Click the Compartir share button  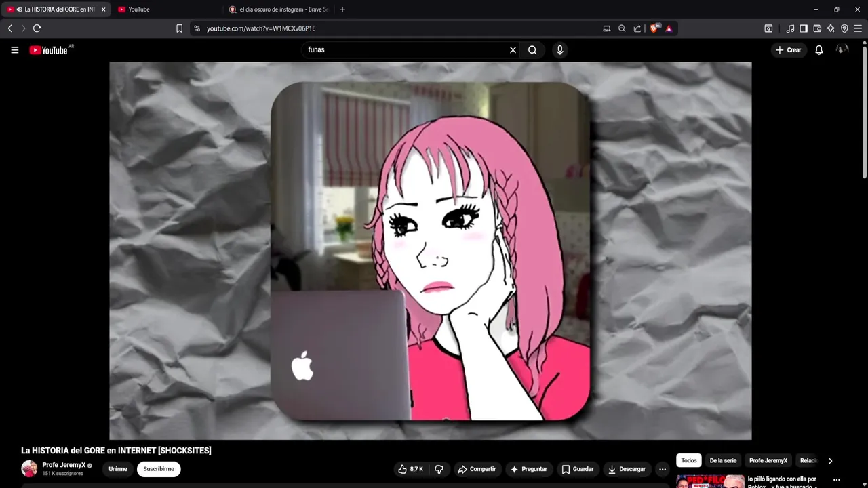477,469
